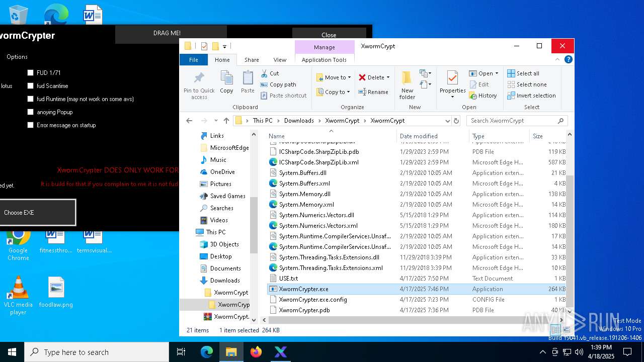Open file History from the ribbon
Viewport: 644px width, 362px height.
tap(483, 96)
